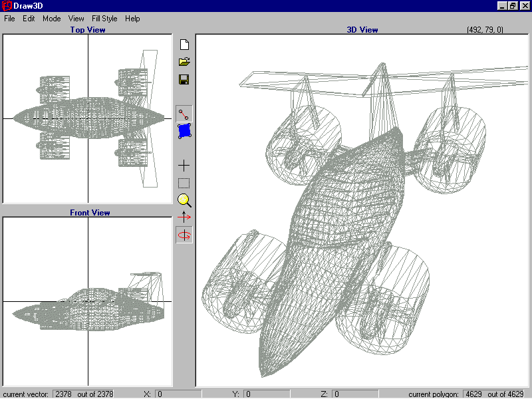Activate the magnifying glass zoom tool
The height and width of the screenshot is (399, 532).
(x=184, y=200)
